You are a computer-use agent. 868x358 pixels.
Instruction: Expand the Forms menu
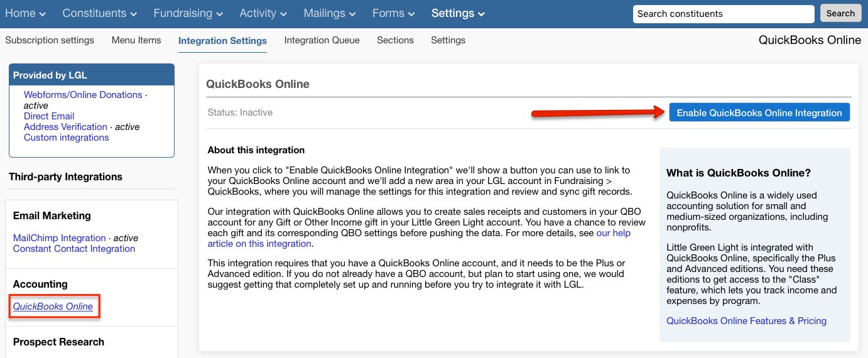click(x=394, y=13)
